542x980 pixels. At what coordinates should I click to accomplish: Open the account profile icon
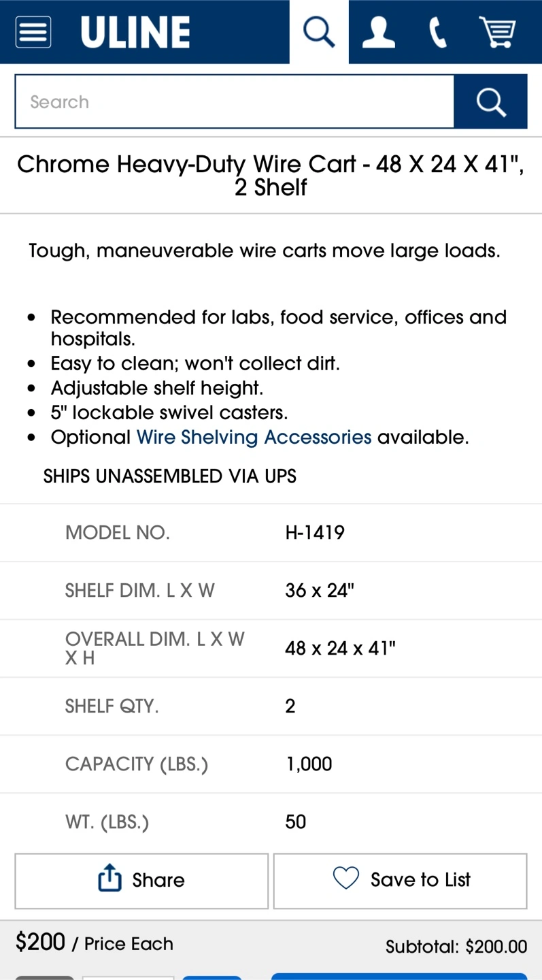(378, 32)
